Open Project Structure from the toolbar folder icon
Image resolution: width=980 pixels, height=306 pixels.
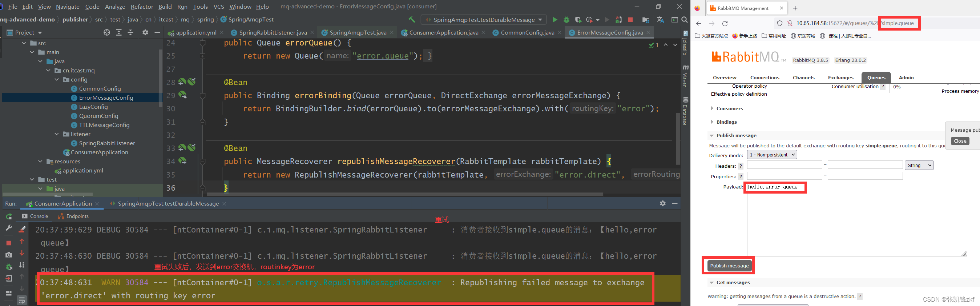click(x=646, y=20)
